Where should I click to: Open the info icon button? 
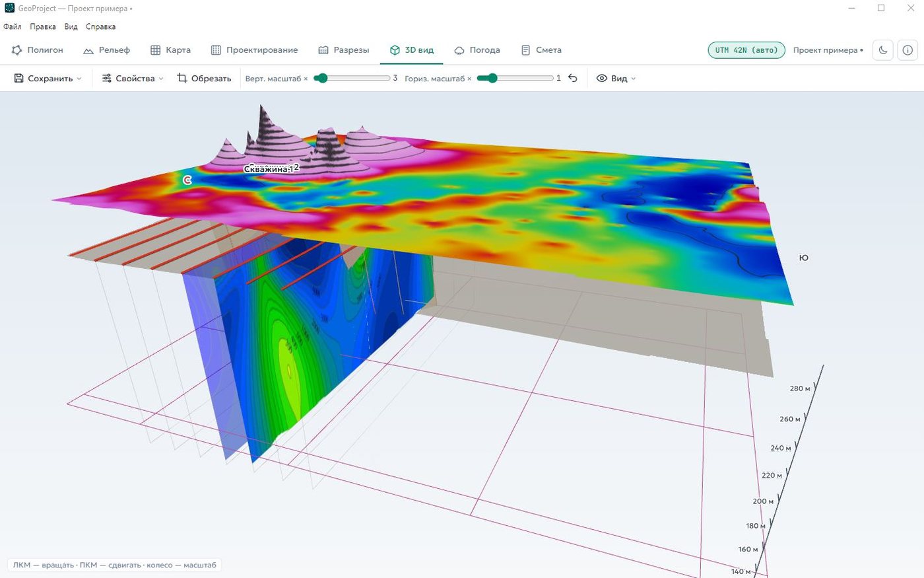[907, 50]
